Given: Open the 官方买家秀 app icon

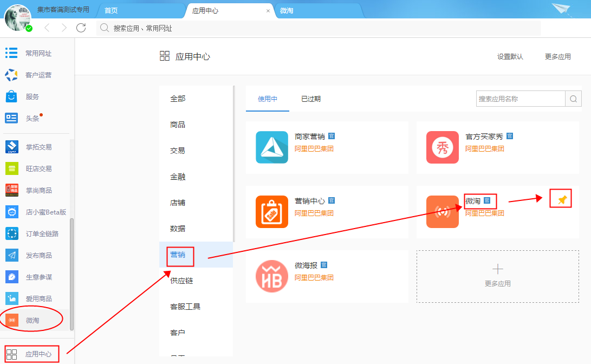Looking at the screenshot, I should click(443, 147).
